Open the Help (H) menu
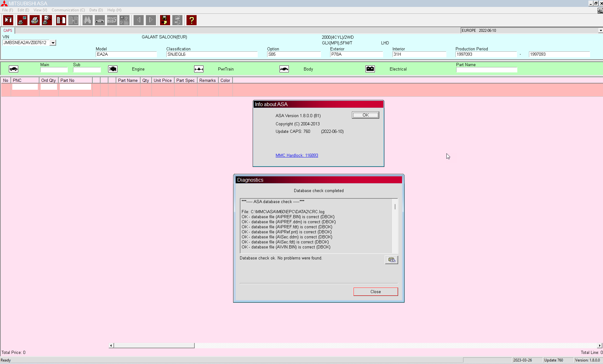603x364 pixels. (114, 10)
